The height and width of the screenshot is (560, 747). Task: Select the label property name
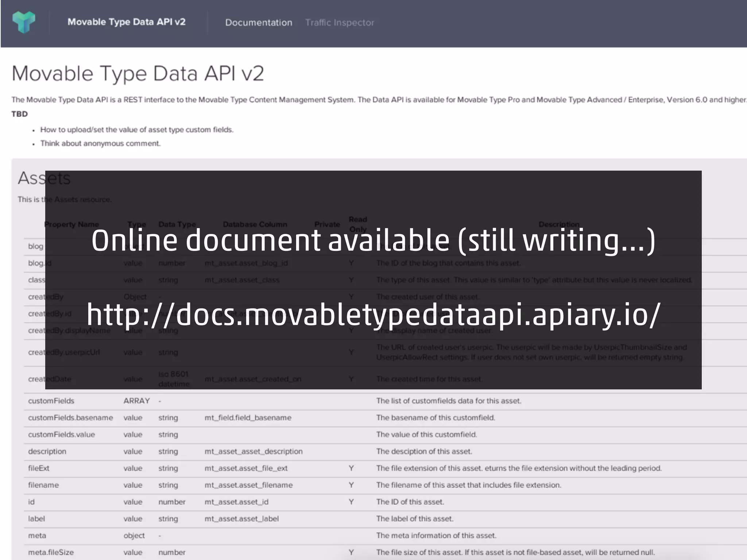[36, 518]
